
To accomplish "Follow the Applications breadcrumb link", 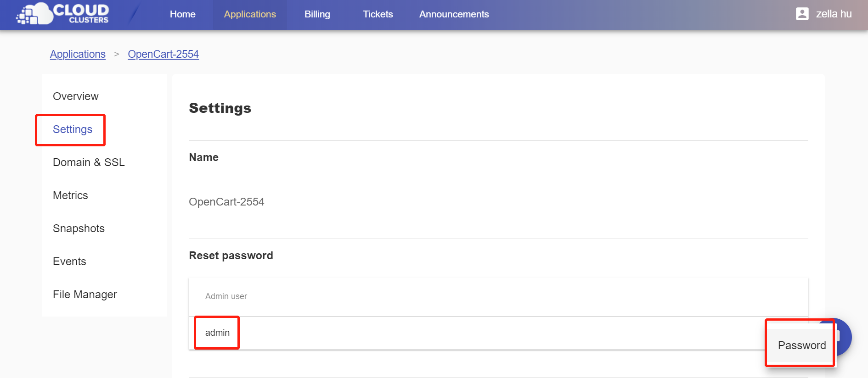I will click(x=78, y=54).
